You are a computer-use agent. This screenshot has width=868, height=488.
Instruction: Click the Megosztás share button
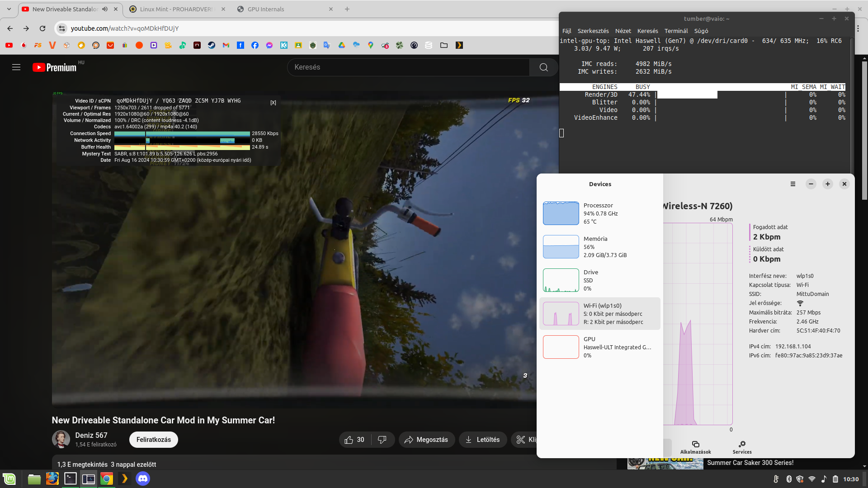[426, 440]
